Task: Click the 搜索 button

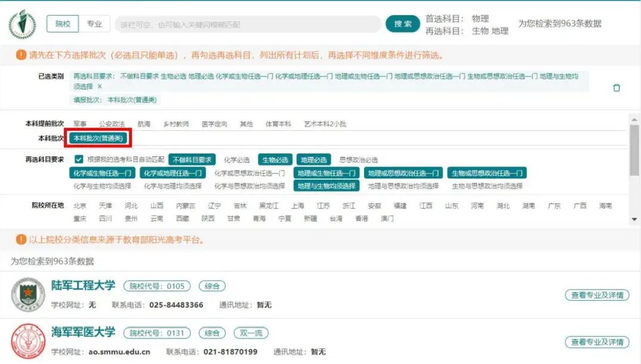Action: [x=403, y=24]
